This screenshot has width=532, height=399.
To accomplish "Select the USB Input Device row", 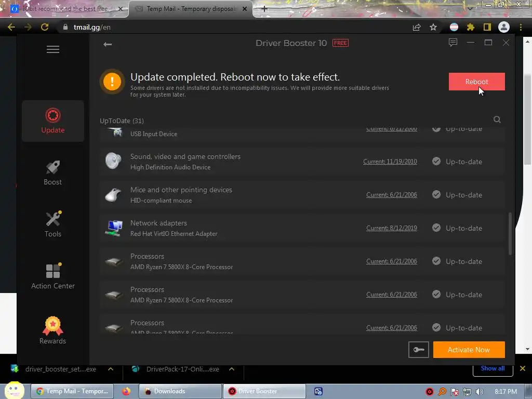I will pyautogui.click(x=302, y=134).
